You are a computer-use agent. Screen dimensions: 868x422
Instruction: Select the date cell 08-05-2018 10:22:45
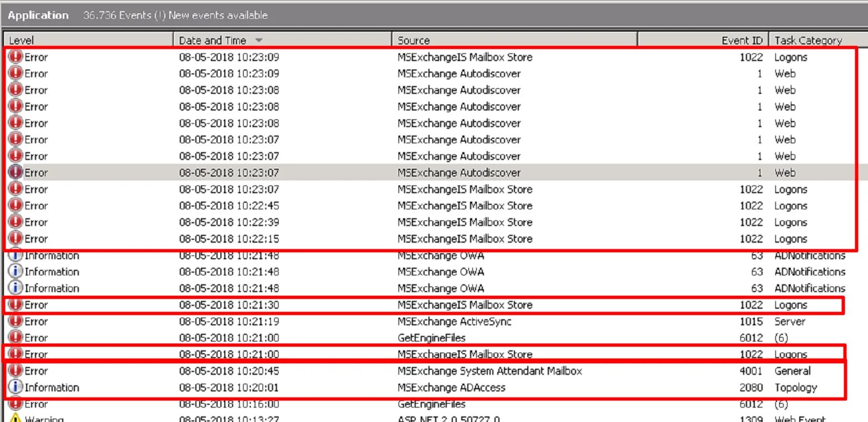pos(229,206)
